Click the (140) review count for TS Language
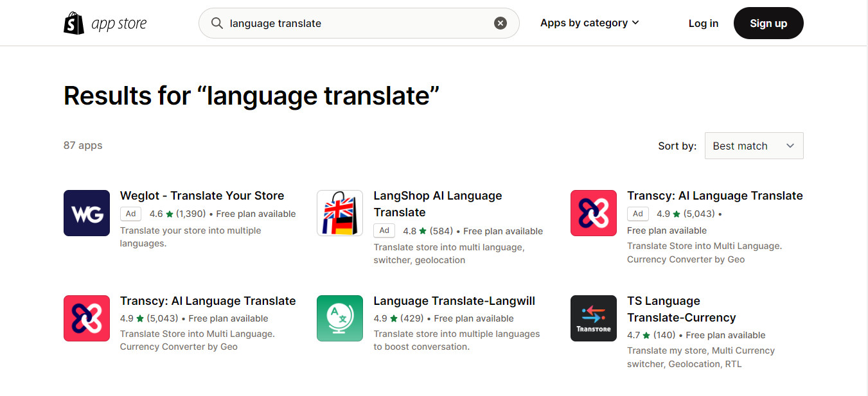 coord(664,335)
